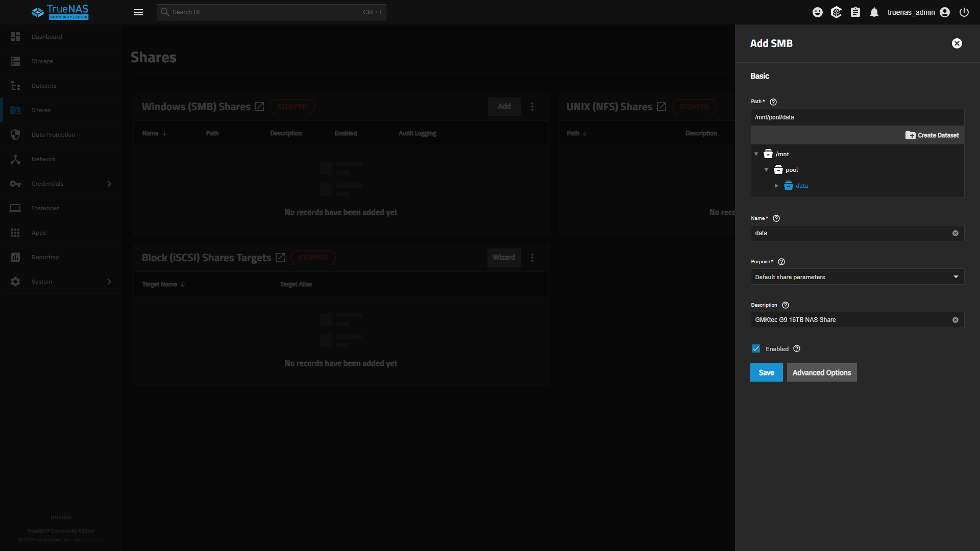Open the Purpose dropdown menu

tap(857, 277)
